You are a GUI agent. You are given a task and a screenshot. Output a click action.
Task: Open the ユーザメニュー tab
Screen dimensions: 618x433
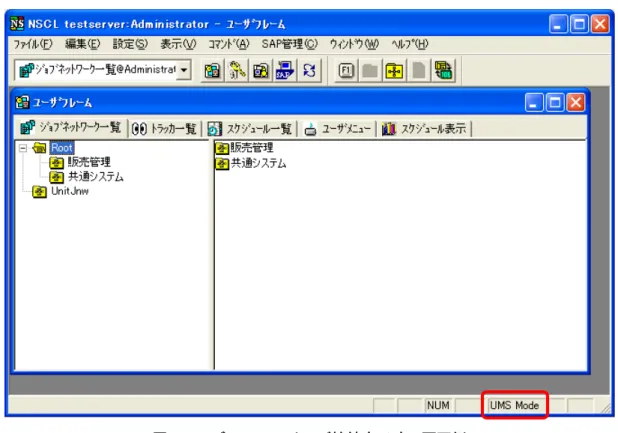click(x=338, y=128)
